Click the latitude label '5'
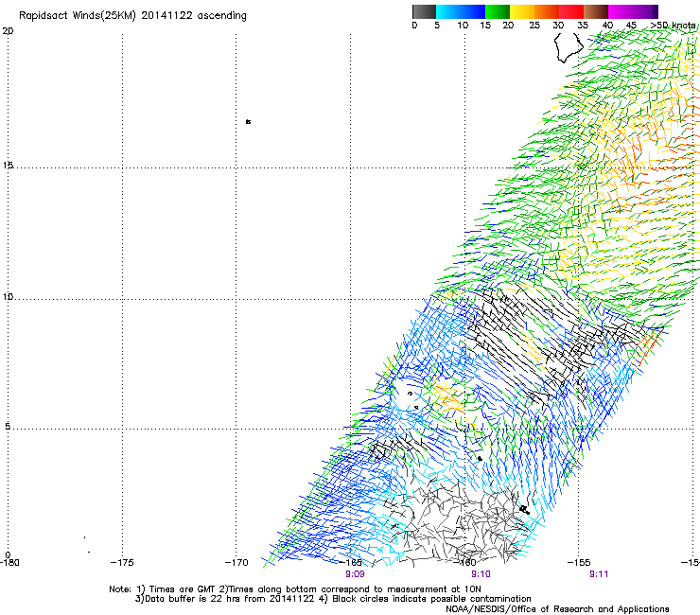The image size is (700, 615). click(8, 426)
